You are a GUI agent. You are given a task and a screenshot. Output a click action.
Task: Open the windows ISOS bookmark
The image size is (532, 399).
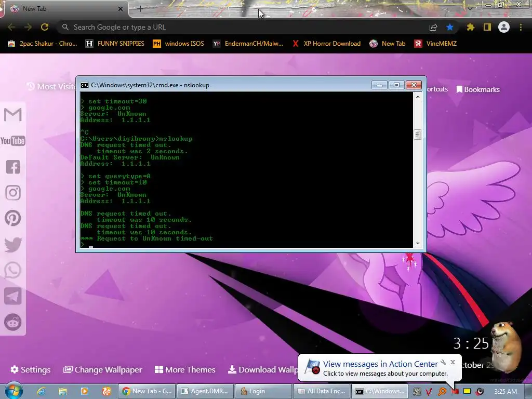pyautogui.click(x=179, y=44)
